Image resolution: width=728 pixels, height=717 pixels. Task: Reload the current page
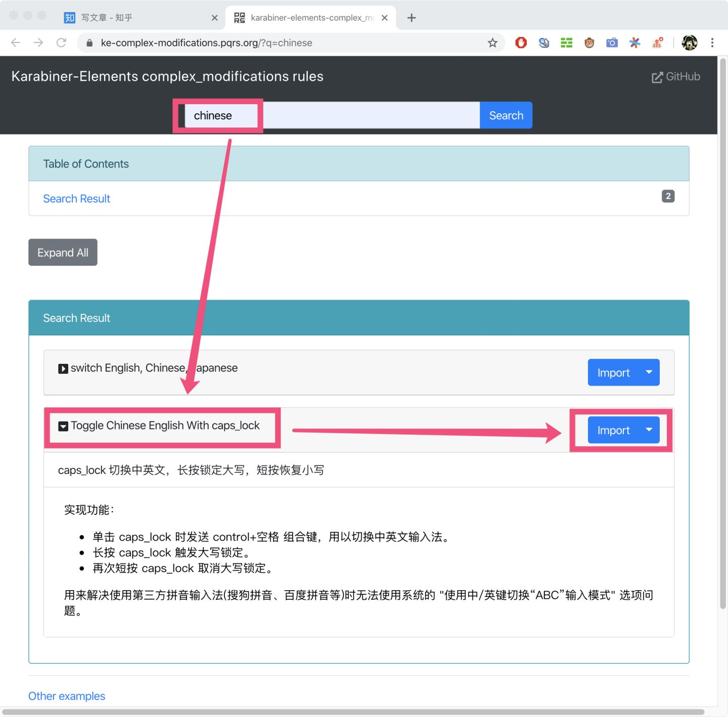(x=61, y=43)
